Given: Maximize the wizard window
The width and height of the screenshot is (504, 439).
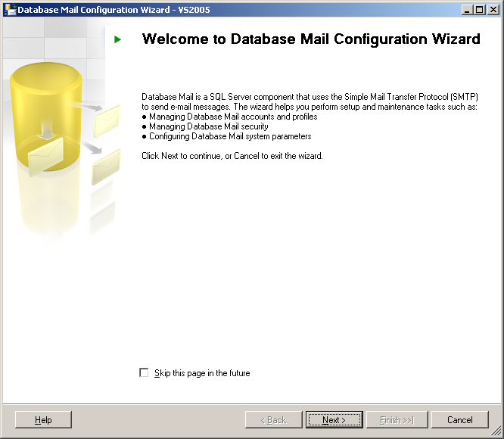Looking at the screenshot, I should point(479,10).
